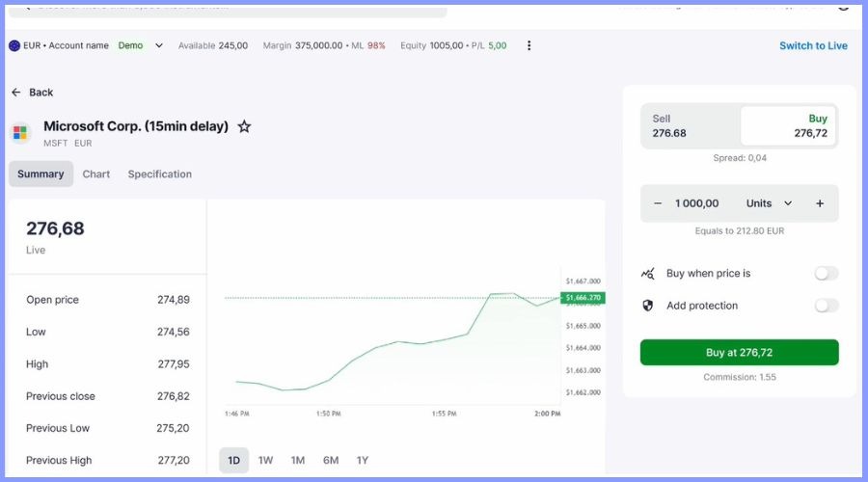Viewport: 868px width, 482px height.
Task: Expand the Demo account dropdown chevron
Action: [x=159, y=46]
